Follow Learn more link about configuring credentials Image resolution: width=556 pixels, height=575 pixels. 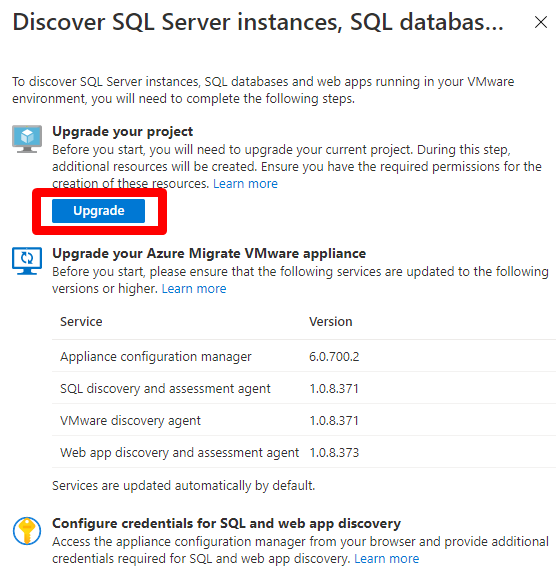pos(387,558)
